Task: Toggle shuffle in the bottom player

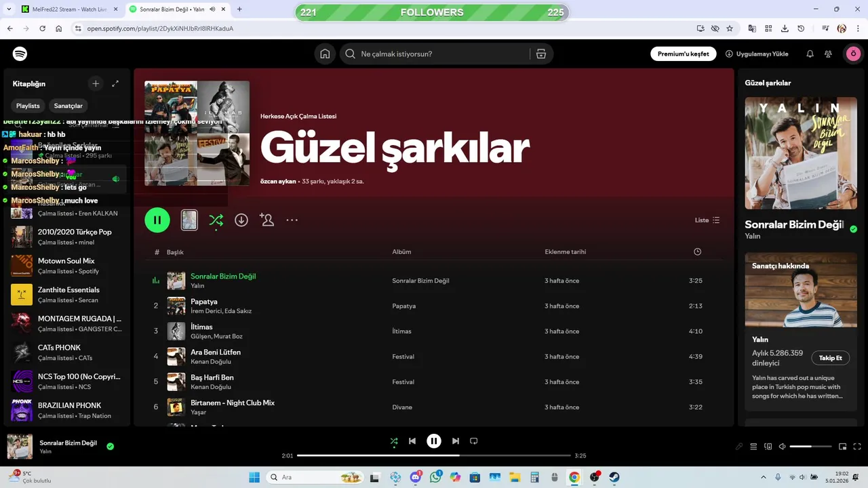Action: click(x=394, y=441)
